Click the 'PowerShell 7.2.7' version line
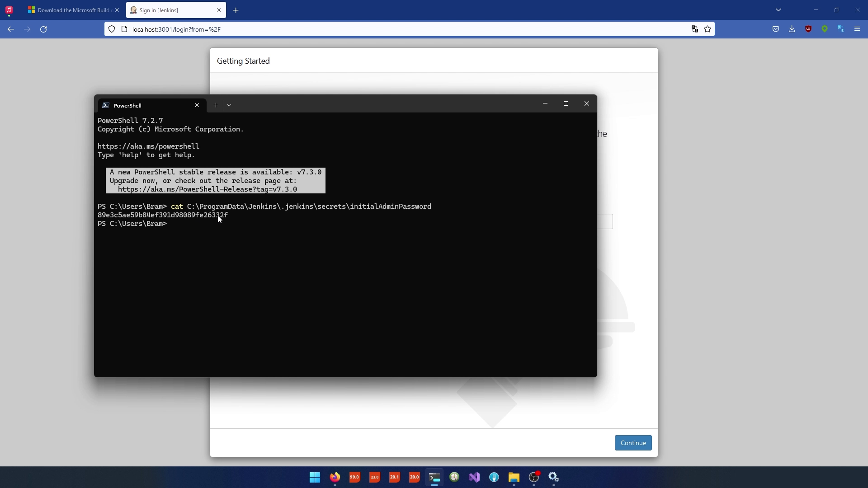Image resolution: width=868 pixels, height=488 pixels. tap(130, 121)
